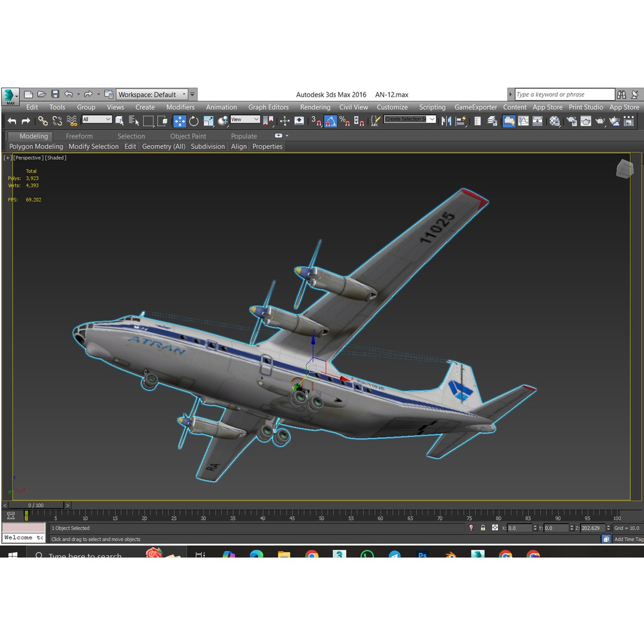Toggle the Window/Crossing selection mode
The width and height of the screenshot is (644, 644).
tap(163, 120)
